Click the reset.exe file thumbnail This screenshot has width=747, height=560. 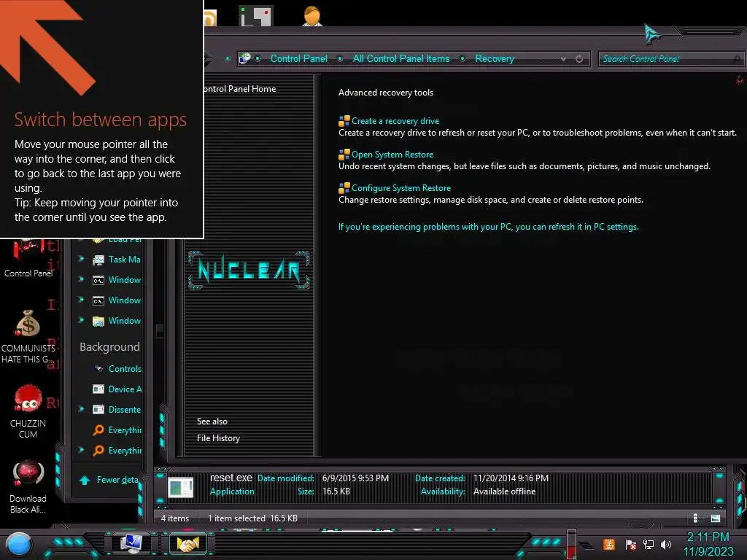[181, 487]
